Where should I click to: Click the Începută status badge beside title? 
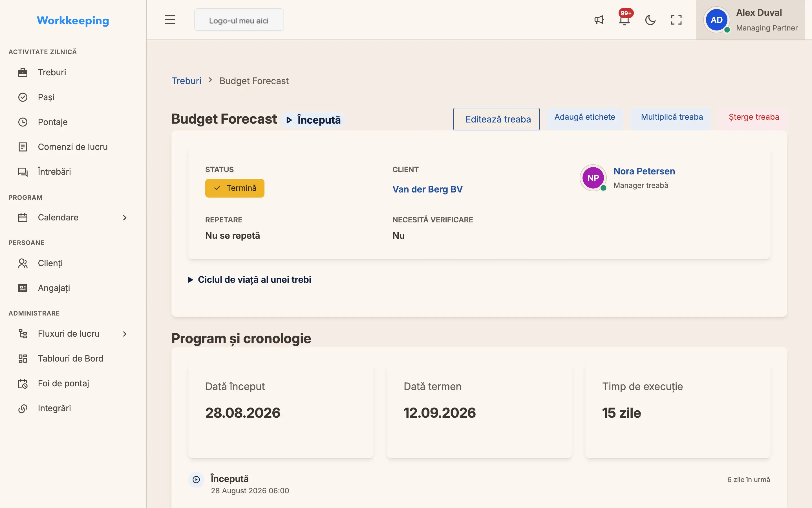[313, 120]
